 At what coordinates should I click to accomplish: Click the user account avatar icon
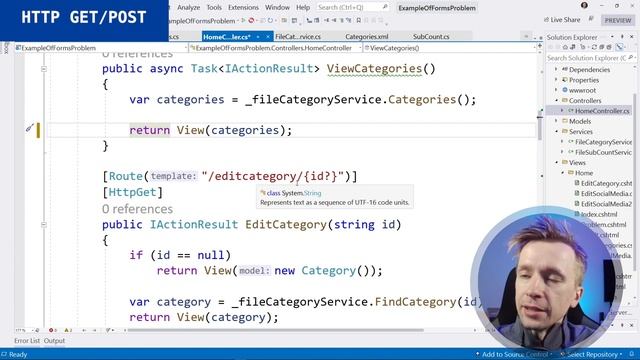click(x=584, y=5)
